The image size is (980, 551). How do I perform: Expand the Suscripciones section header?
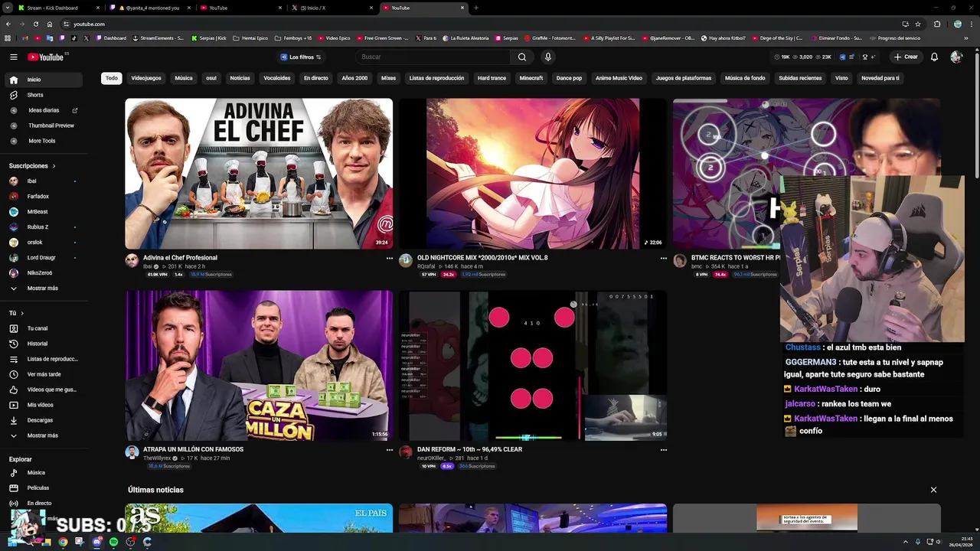[x=32, y=166]
